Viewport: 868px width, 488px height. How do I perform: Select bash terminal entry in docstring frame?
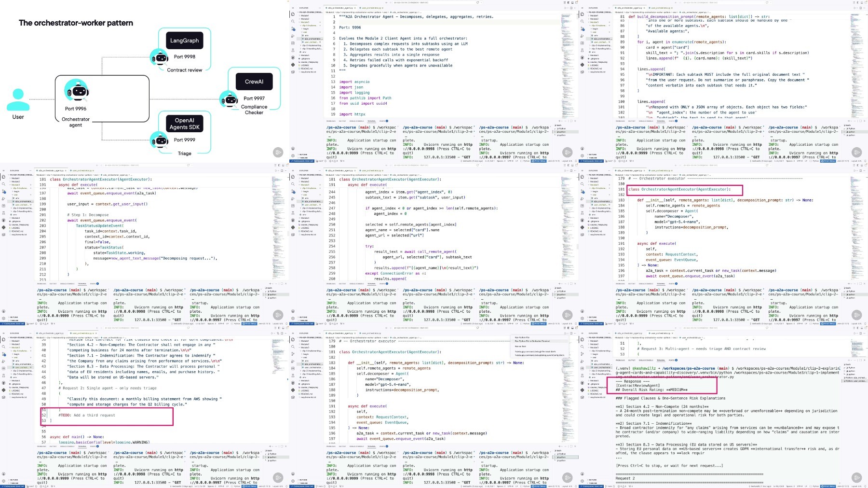(558, 125)
